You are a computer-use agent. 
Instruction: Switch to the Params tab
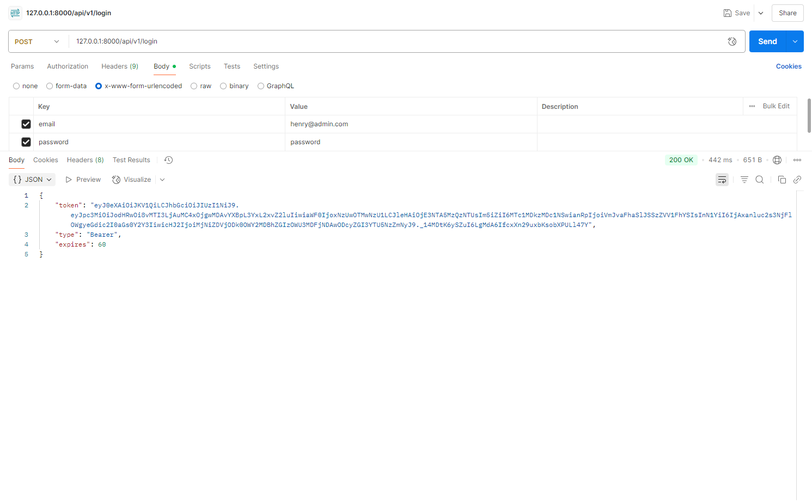tap(22, 66)
